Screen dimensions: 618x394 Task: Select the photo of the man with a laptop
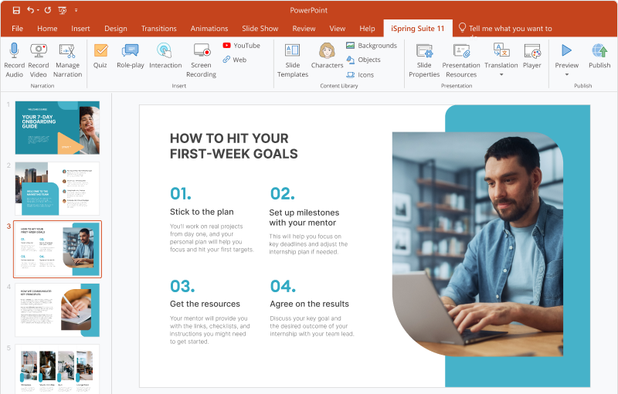click(x=477, y=244)
